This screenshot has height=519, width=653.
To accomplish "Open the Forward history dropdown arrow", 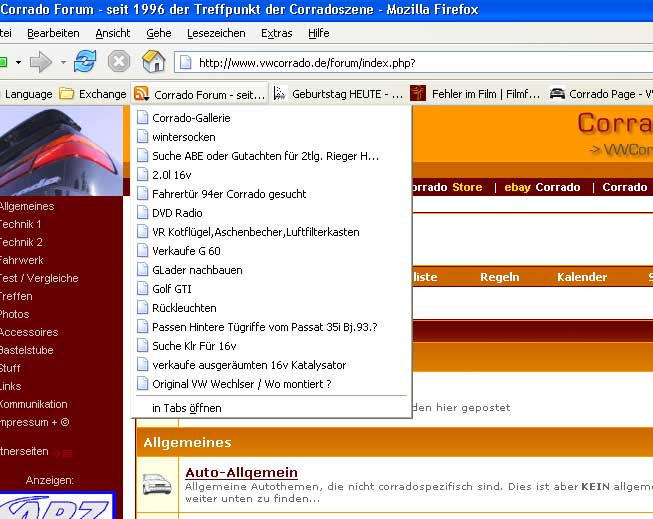I will 63,62.
